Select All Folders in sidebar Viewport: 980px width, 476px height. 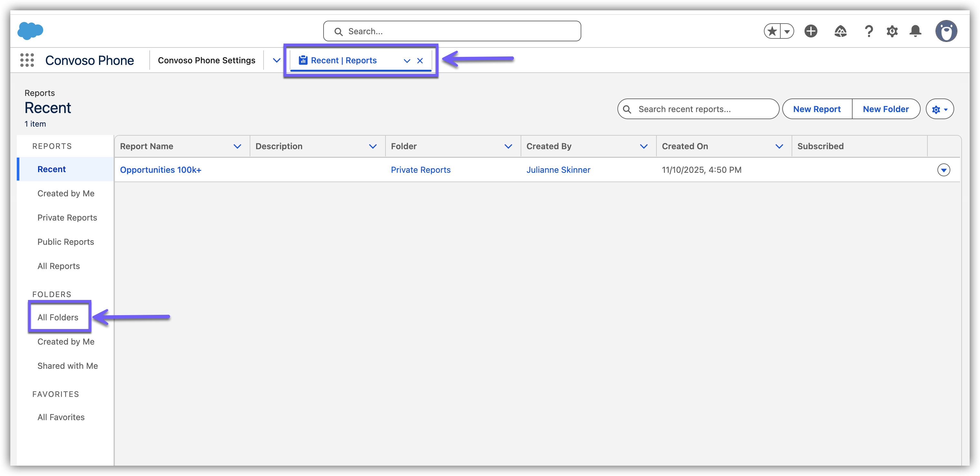point(58,317)
